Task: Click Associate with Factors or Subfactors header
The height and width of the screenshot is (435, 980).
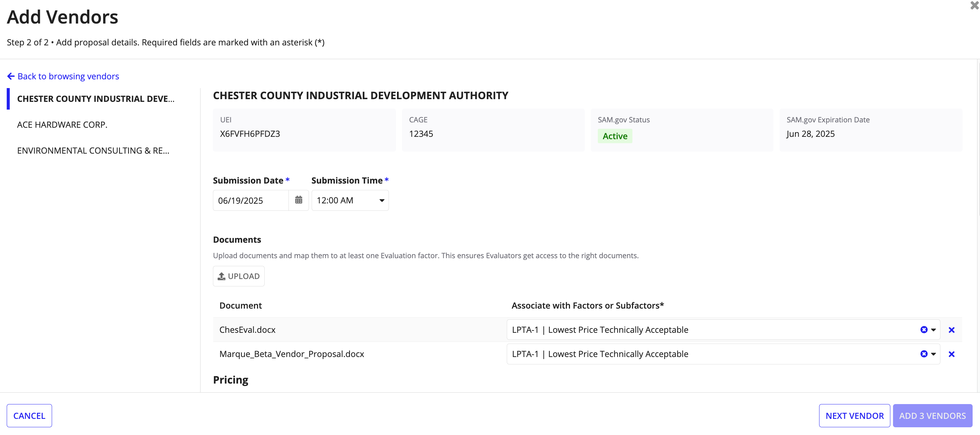Action: click(588, 306)
